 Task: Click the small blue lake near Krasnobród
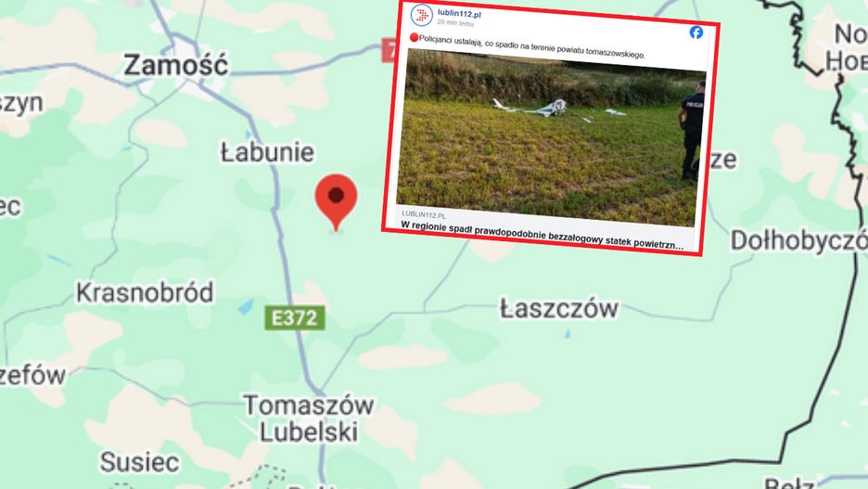(247, 307)
